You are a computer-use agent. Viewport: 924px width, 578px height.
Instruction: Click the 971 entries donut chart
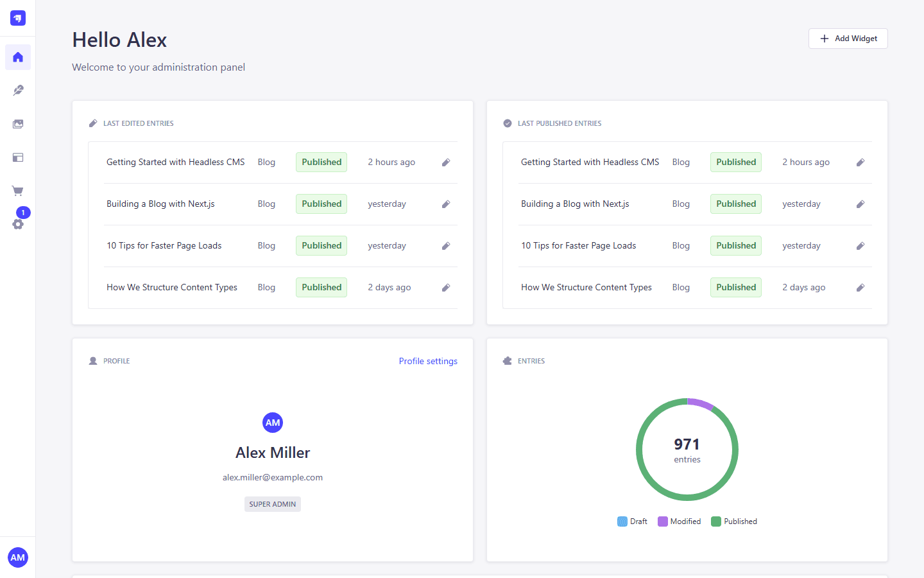pos(687,450)
